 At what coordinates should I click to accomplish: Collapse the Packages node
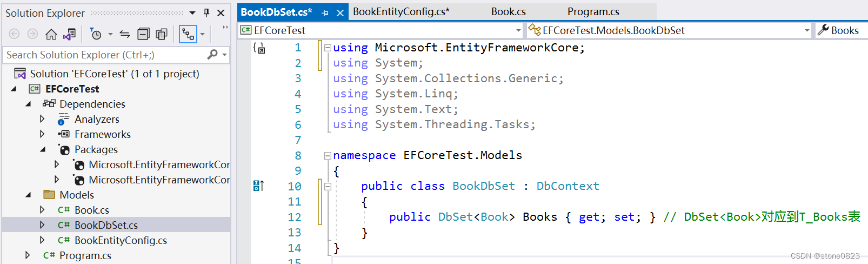pos(43,149)
